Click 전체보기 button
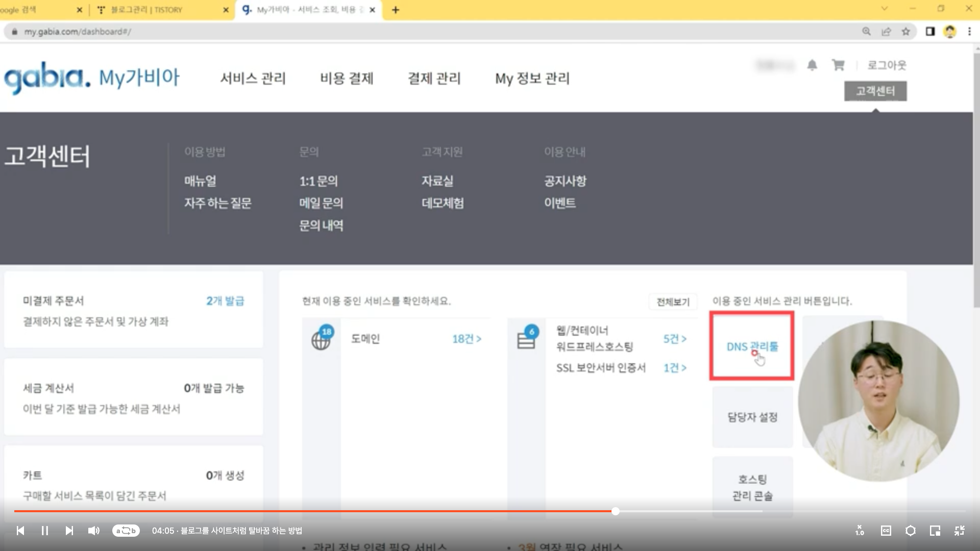The height and width of the screenshot is (551, 980). coord(673,302)
